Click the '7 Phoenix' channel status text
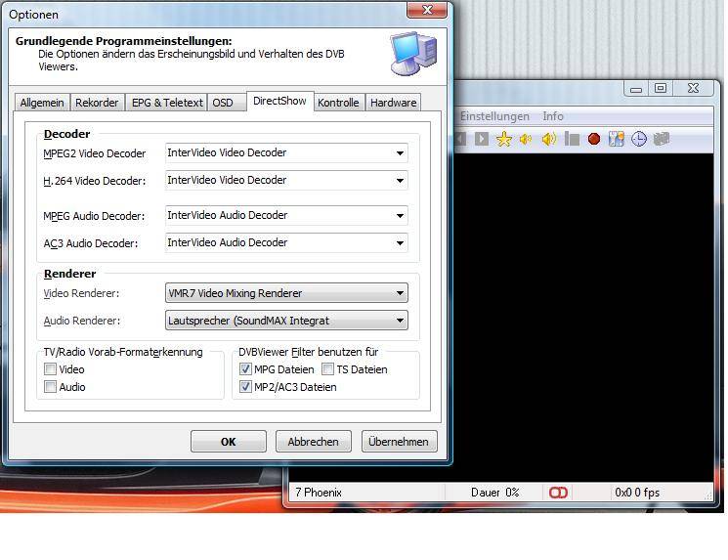 (319, 493)
